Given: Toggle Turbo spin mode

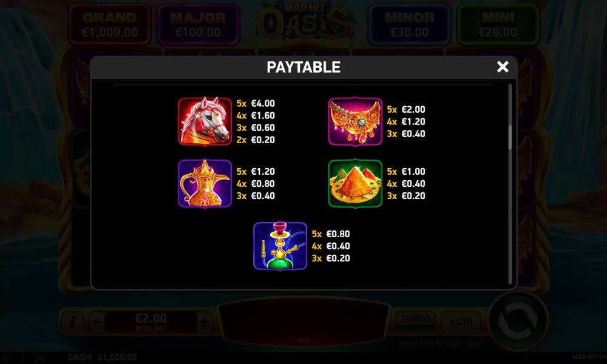Looking at the screenshot, I should (415, 320).
